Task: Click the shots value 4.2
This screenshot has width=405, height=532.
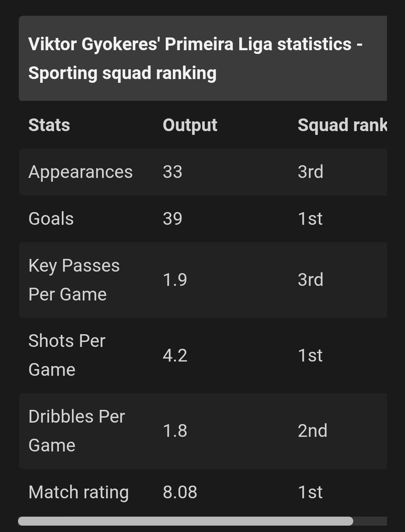Action: tap(175, 355)
